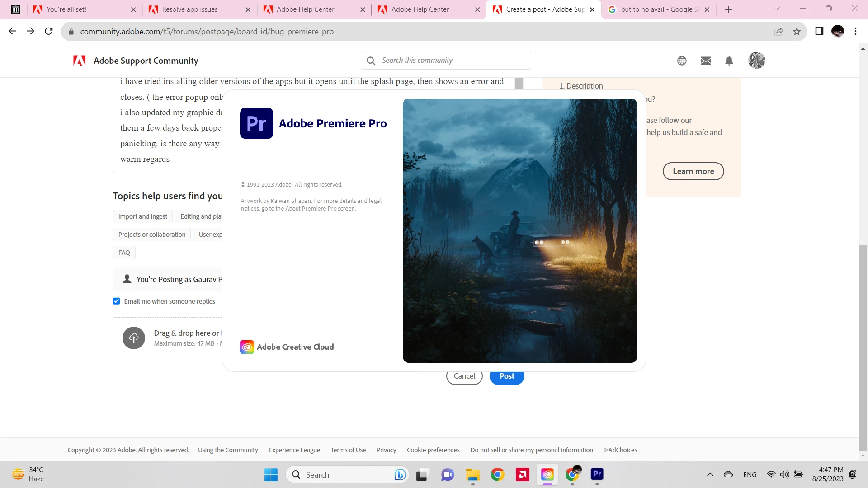868x488 pixels.
Task: Open the Chrome three-dot menu
Action: [x=855, y=32]
